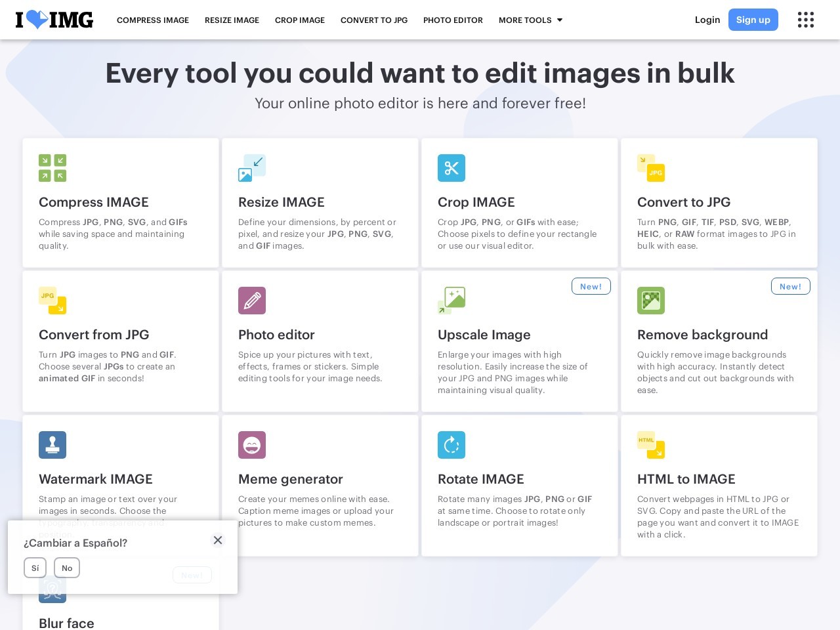
Task: Click the Meme generator description text
Action: [316, 511]
